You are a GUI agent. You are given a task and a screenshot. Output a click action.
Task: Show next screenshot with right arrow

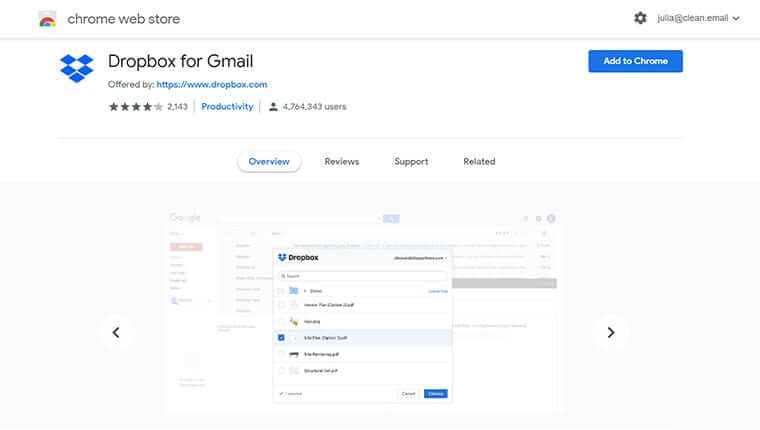point(611,333)
